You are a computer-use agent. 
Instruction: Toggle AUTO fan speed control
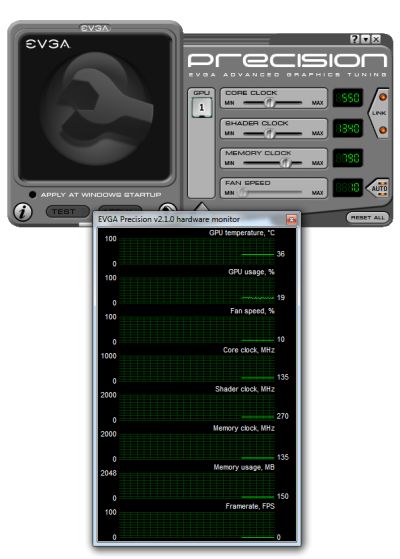[x=379, y=188]
